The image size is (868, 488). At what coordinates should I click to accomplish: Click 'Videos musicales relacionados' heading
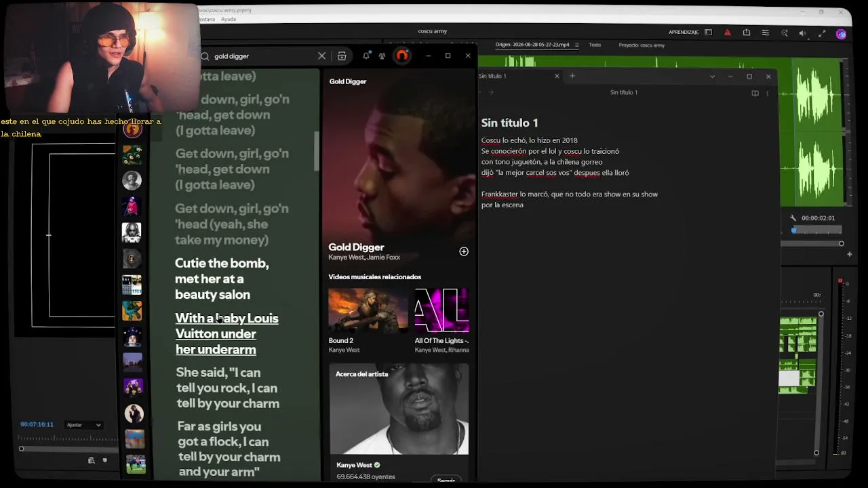pos(375,277)
